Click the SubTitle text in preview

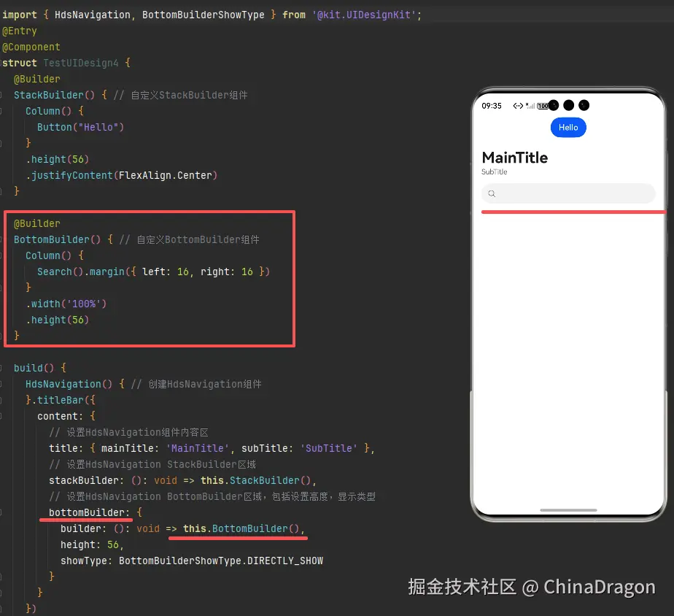[494, 172]
